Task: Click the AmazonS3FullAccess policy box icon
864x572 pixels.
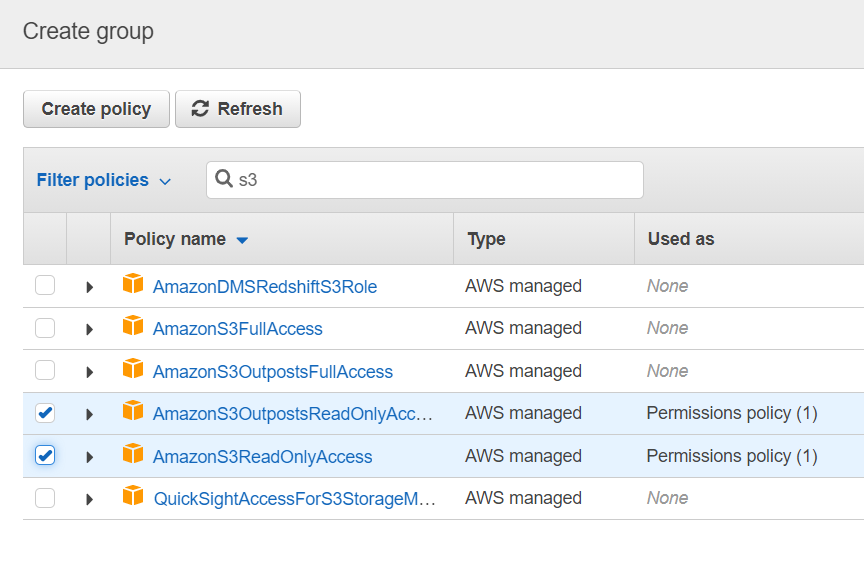Action: pyautogui.click(x=133, y=327)
